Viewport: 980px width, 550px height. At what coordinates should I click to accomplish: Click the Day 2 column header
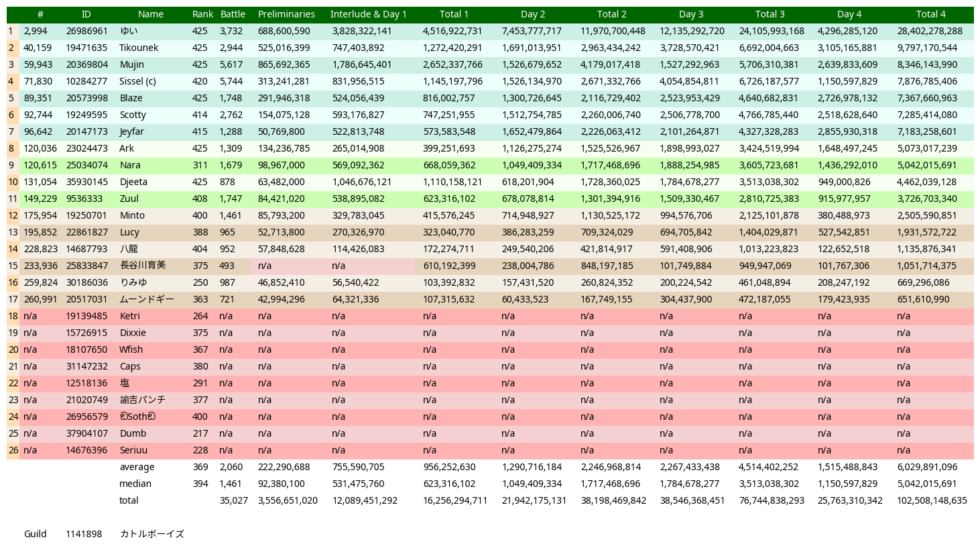point(533,14)
